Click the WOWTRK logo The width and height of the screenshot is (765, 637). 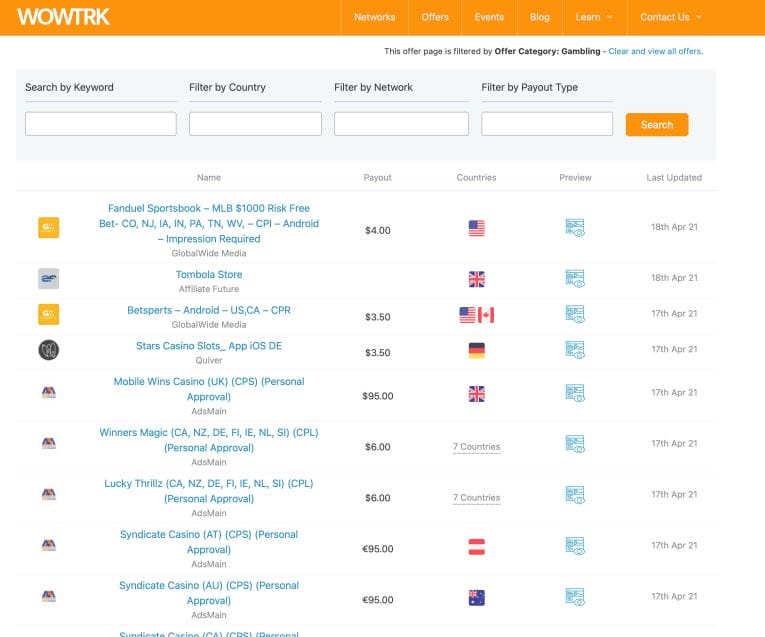click(63, 17)
